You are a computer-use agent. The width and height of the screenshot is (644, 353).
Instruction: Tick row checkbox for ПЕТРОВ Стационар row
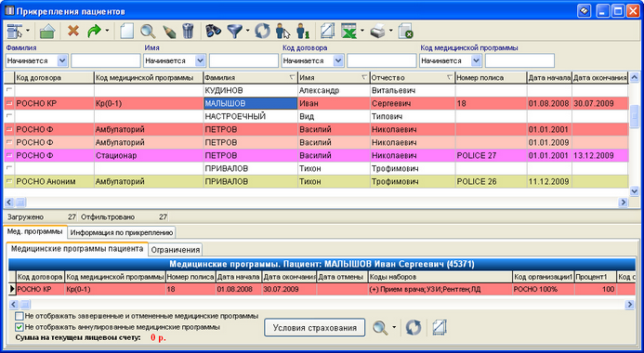pos(9,155)
